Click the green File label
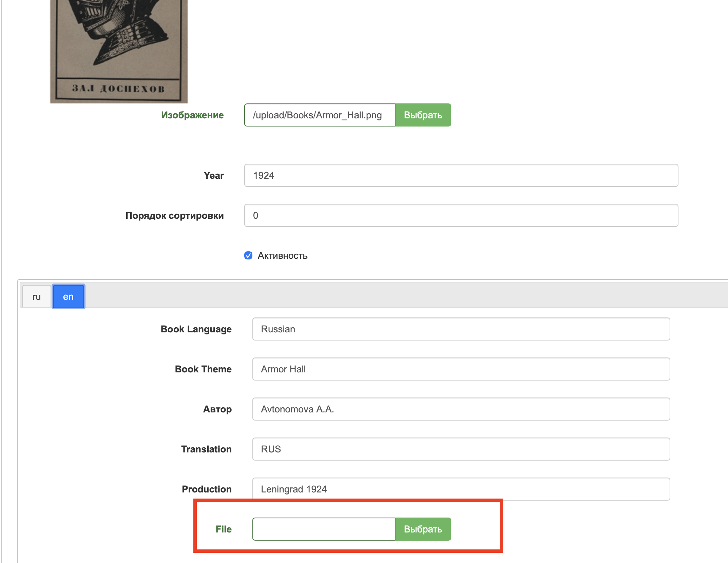728x563 pixels. 224,529
